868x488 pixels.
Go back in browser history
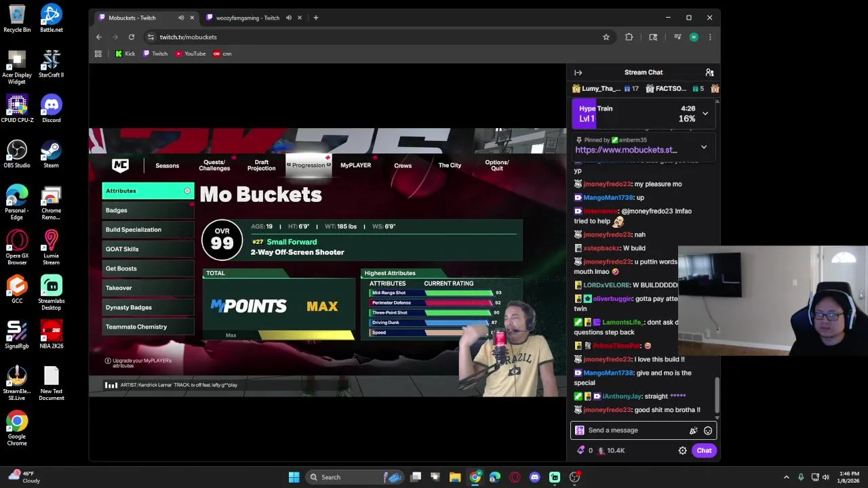pos(99,37)
